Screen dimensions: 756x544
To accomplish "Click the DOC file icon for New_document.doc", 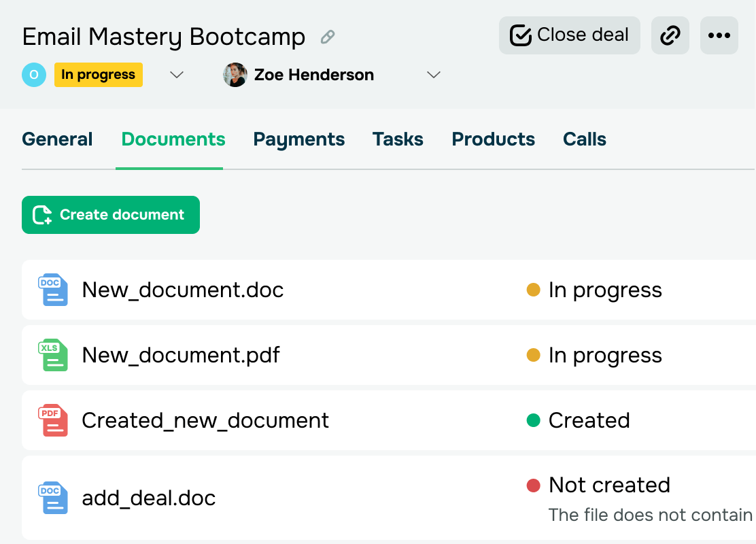I will pos(53,290).
